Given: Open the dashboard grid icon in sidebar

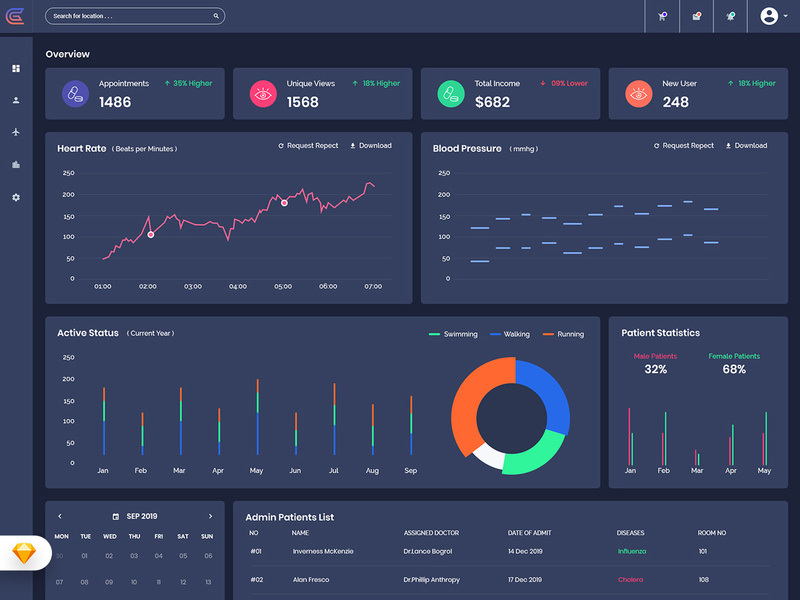Looking at the screenshot, I should 14,68.
